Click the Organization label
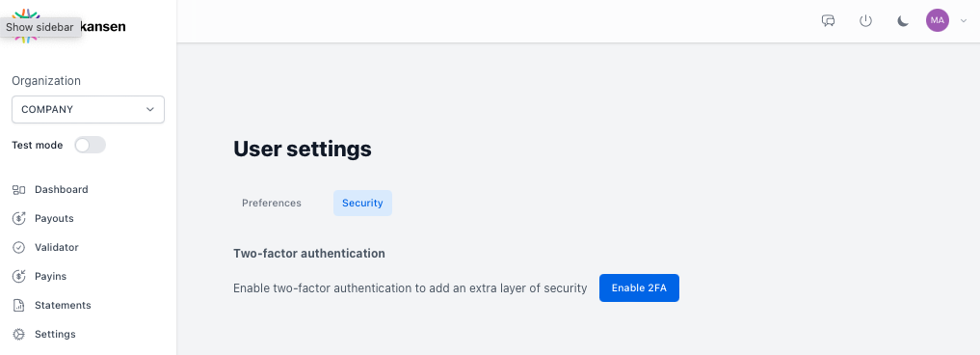 pos(46,81)
